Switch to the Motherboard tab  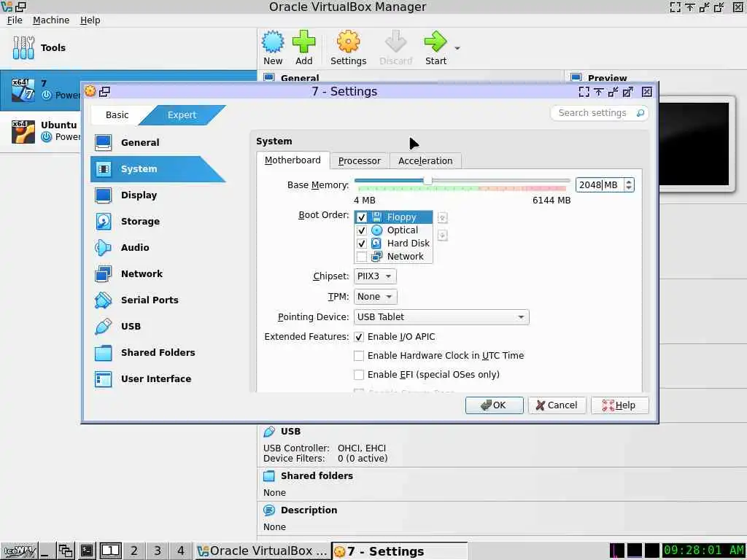293,160
